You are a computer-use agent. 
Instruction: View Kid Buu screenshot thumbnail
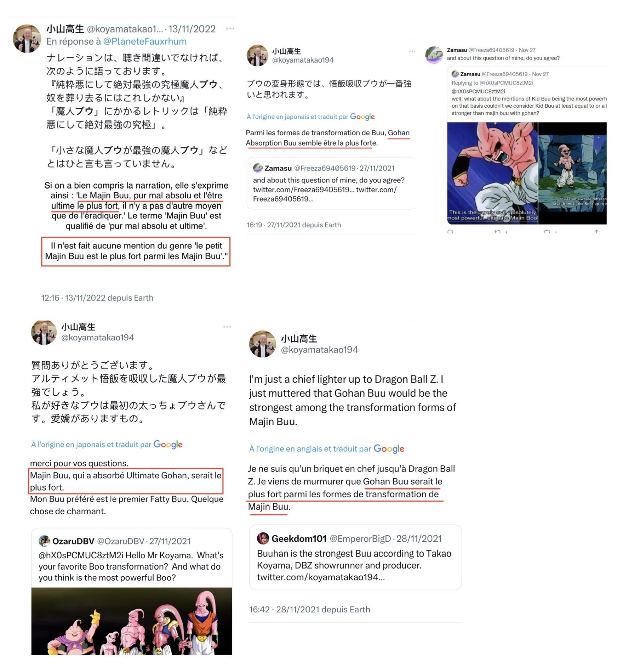572,173
